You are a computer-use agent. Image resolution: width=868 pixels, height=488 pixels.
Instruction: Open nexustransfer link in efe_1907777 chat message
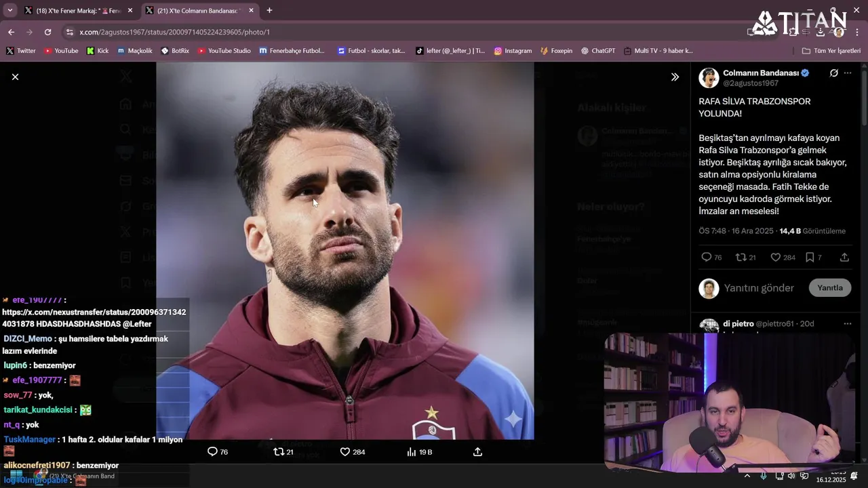(x=94, y=318)
